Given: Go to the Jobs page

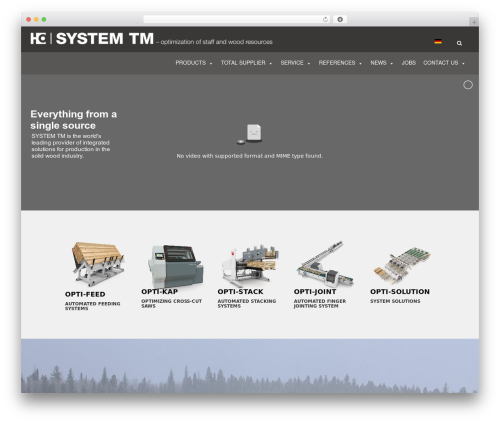Looking at the screenshot, I should tap(409, 63).
